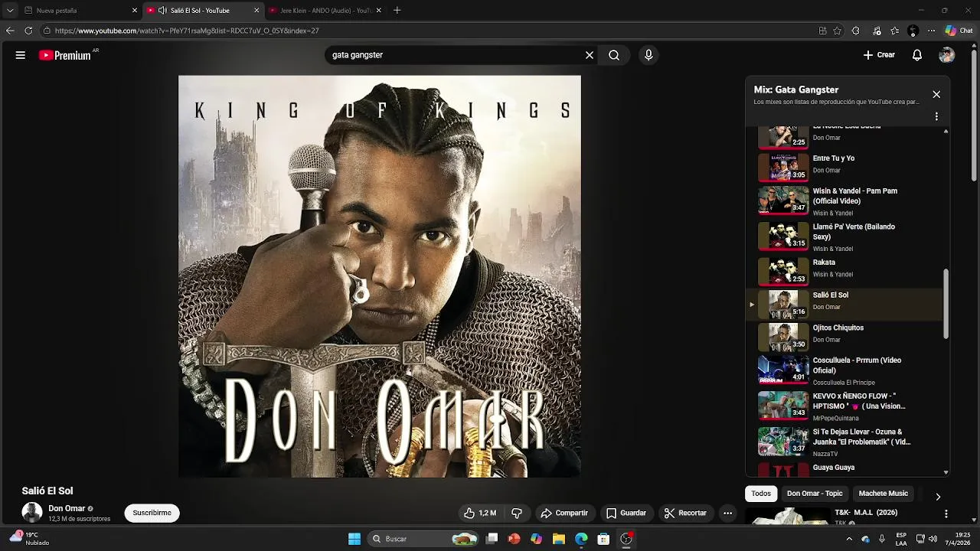Open Copilot Chat in the browser toolbar

[x=959, y=31]
